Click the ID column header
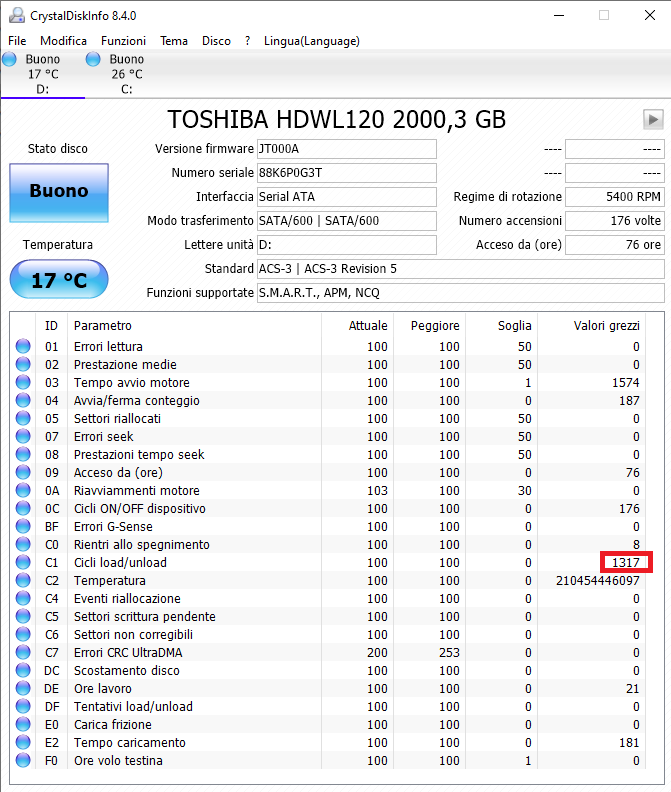This screenshot has width=671, height=792. (52, 326)
